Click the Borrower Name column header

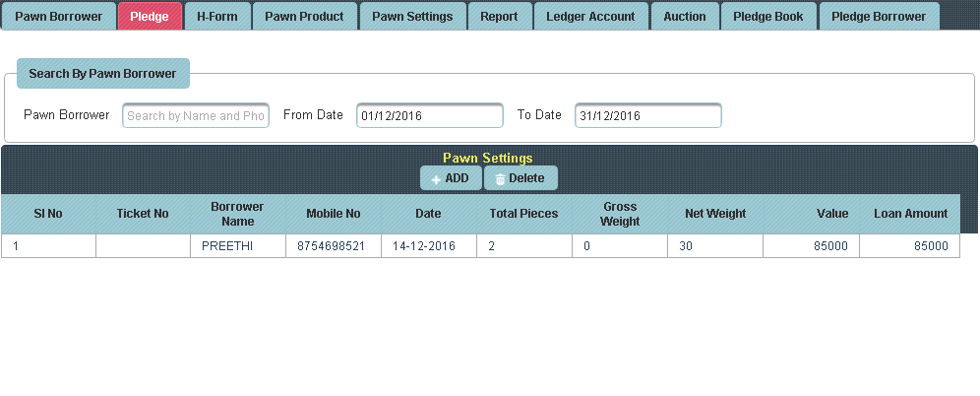pos(237,214)
